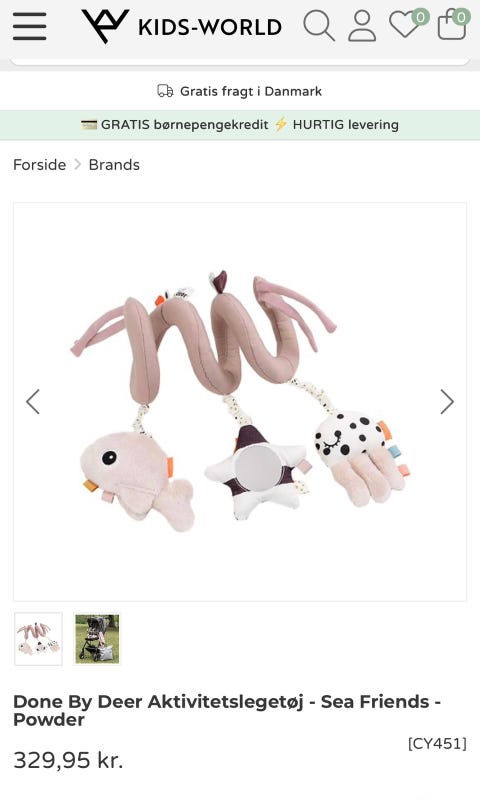Screen dimensions: 480x800
Task: Open the search magnifier icon
Action: (319, 26)
